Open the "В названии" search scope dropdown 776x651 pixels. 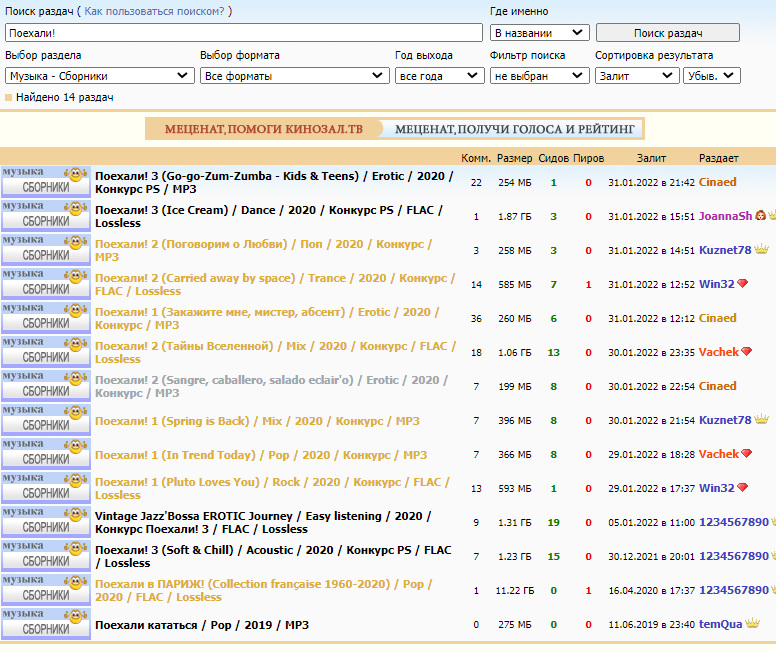[x=540, y=32]
